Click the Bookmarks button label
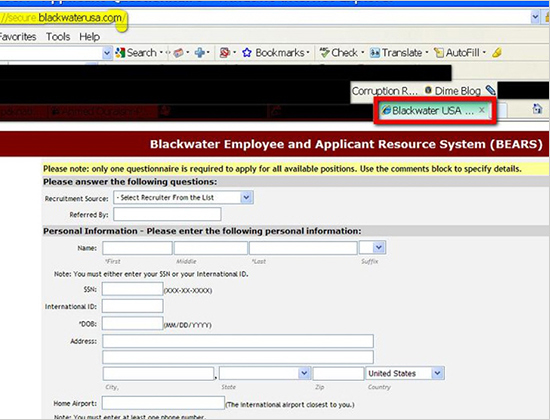This screenshot has width=550, height=420. coord(280,53)
